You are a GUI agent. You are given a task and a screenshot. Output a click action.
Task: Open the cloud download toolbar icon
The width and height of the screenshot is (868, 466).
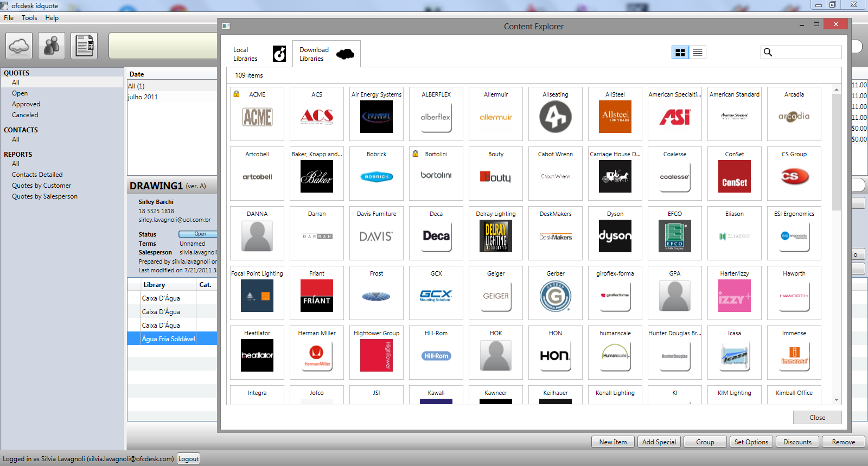[x=19, y=46]
